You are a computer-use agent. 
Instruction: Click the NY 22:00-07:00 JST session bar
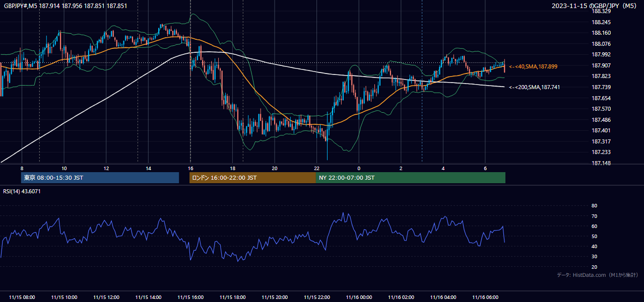(x=411, y=178)
